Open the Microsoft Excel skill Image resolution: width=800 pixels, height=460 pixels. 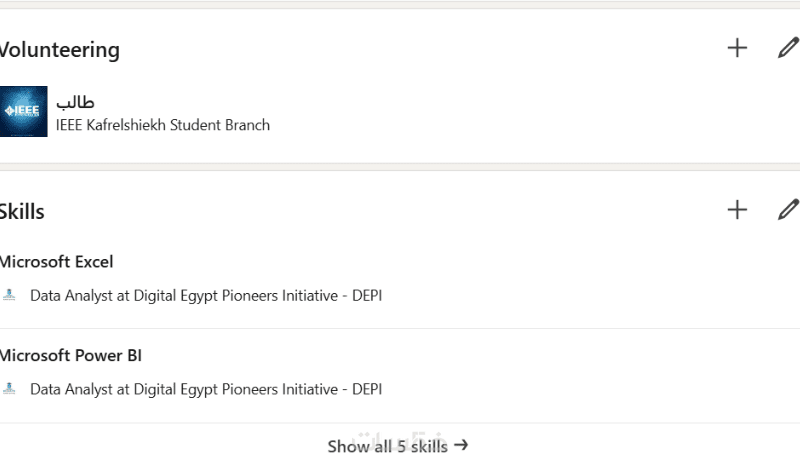(x=56, y=262)
